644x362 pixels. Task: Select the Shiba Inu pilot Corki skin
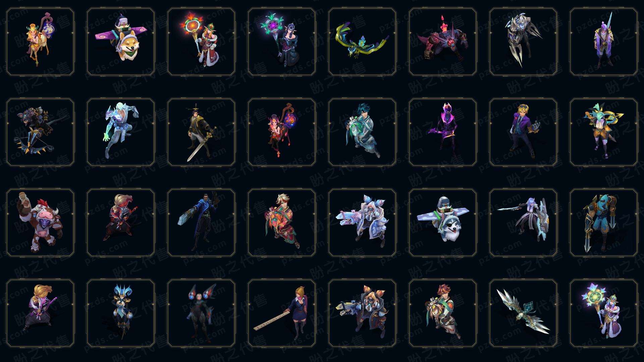tap(121, 42)
